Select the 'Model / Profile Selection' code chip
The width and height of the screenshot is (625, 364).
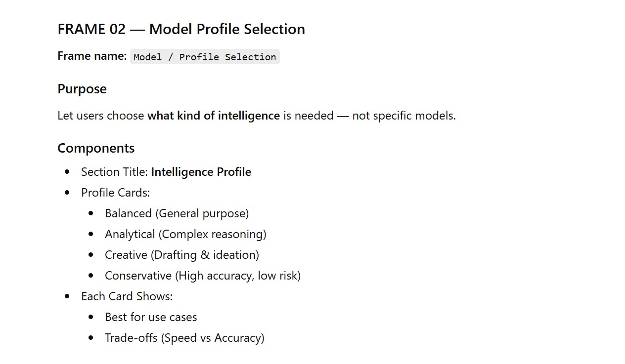point(205,57)
